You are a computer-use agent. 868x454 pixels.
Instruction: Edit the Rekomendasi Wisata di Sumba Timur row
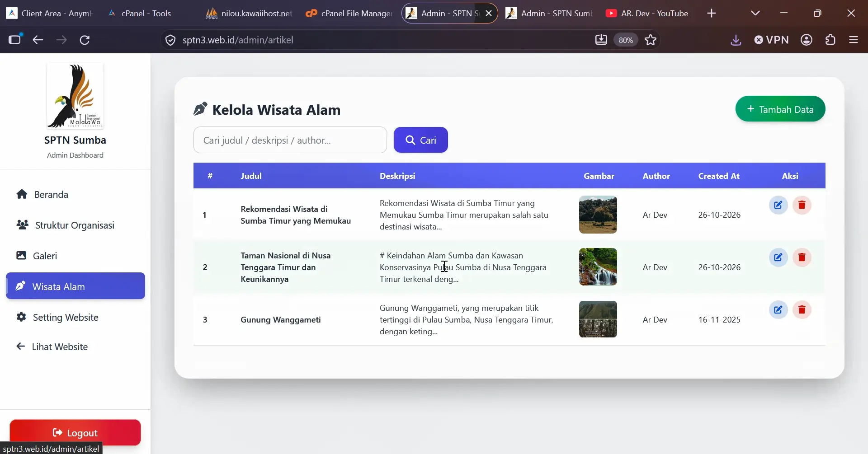click(x=778, y=205)
